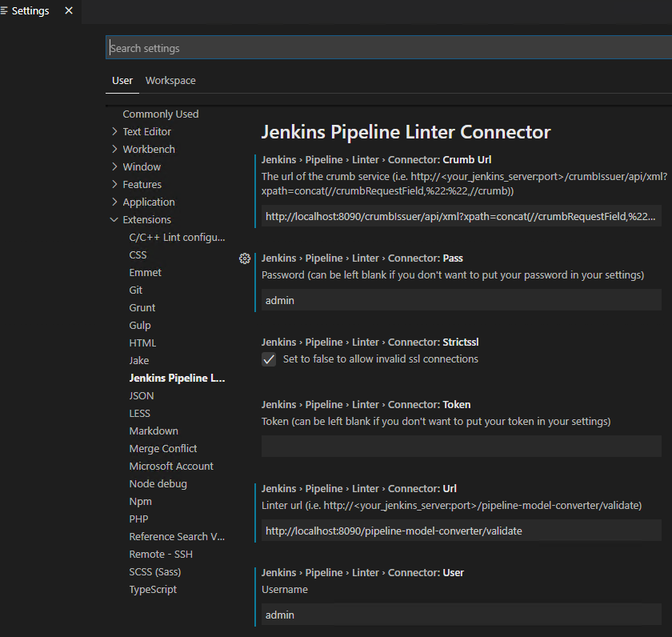Select the User settings tab
This screenshot has height=637, width=672.
(x=122, y=81)
